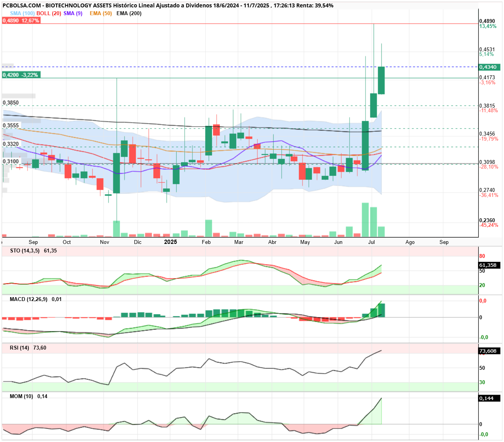Click the 13,45% axis percentage

(488, 26)
